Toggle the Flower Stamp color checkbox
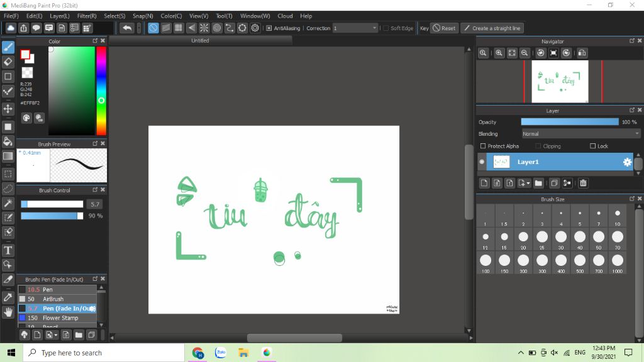The height and width of the screenshot is (362, 644). click(22, 317)
